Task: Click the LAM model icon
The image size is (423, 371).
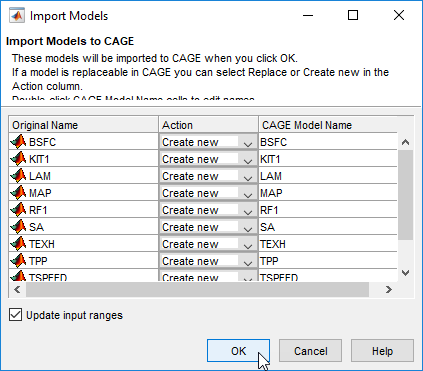Action: tap(18, 176)
